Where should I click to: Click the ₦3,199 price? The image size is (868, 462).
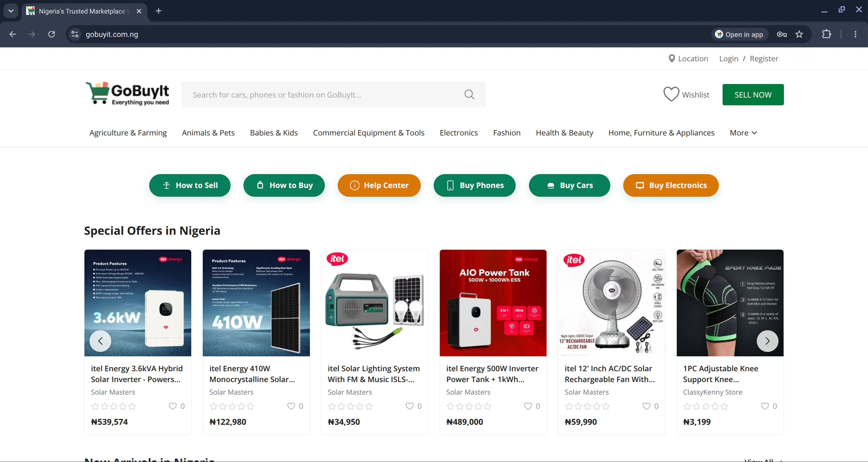(697, 422)
